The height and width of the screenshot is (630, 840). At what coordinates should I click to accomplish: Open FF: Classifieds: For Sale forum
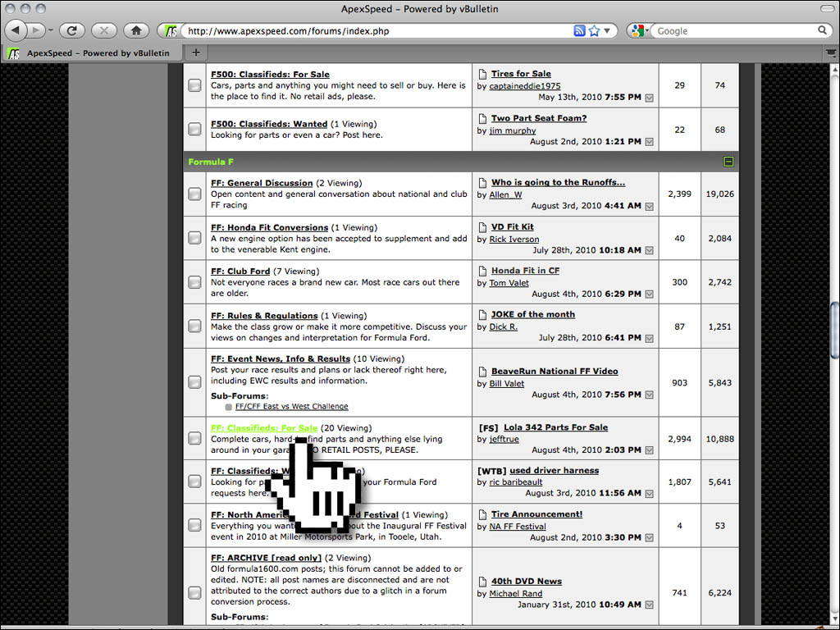(264, 428)
